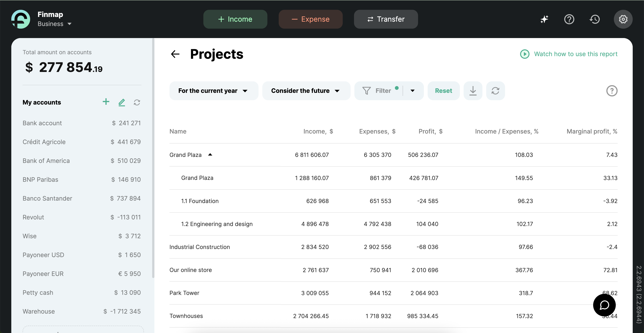Click the Finmap logo icon
The height and width of the screenshot is (333, 644).
21,19
